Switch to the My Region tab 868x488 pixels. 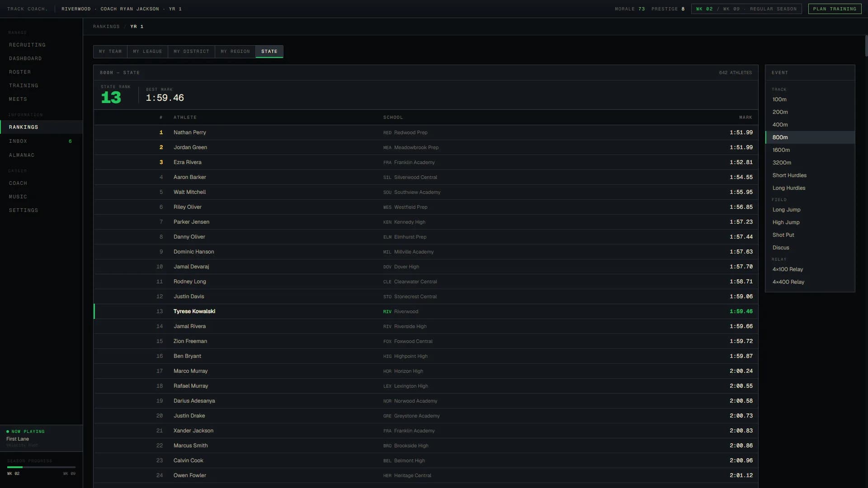coord(235,52)
